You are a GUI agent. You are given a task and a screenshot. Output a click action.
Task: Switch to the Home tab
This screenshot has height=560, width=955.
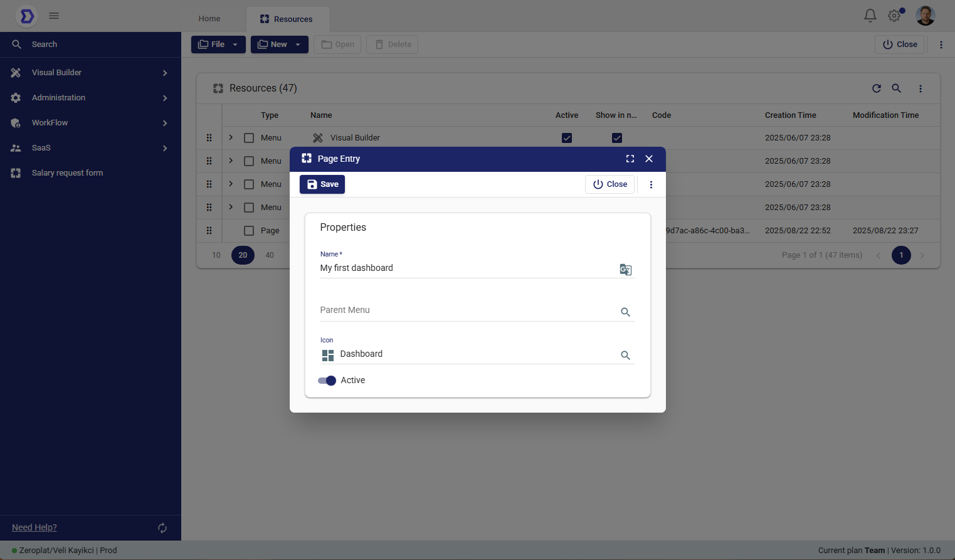point(209,19)
